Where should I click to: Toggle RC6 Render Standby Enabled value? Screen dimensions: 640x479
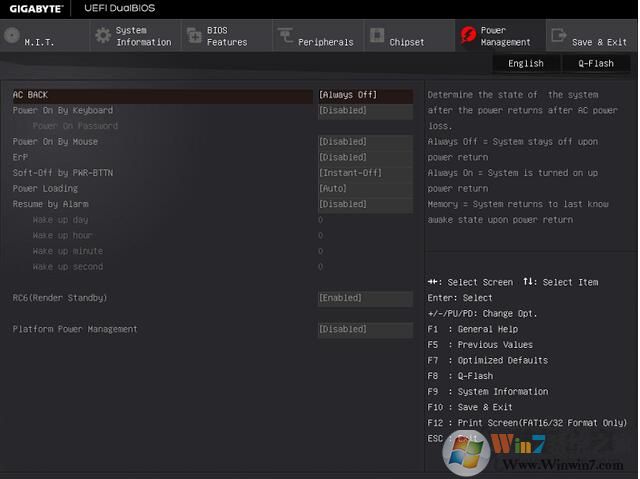[x=364, y=298]
